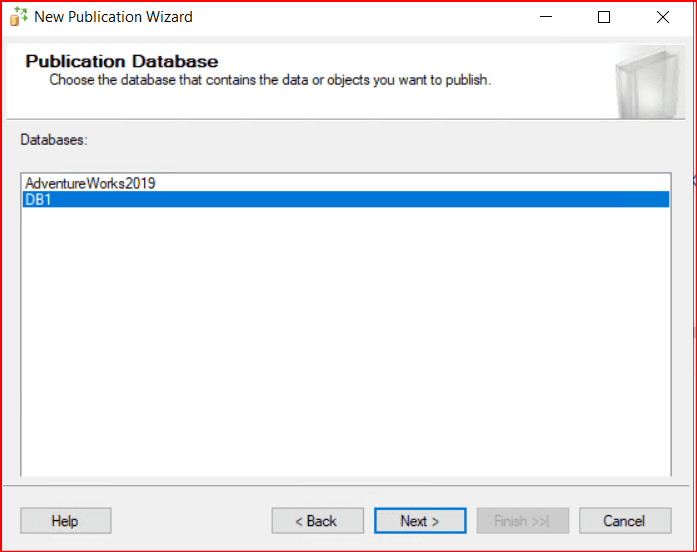Click blank space between Help and Back buttons
This screenshot has height=552, width=697.
(190, 521)
